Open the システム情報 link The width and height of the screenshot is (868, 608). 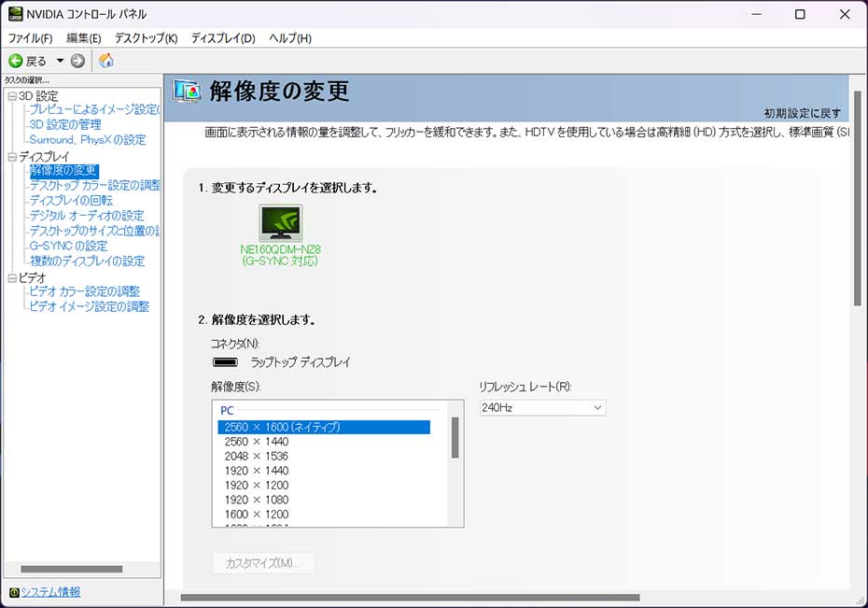click(50, 592)
